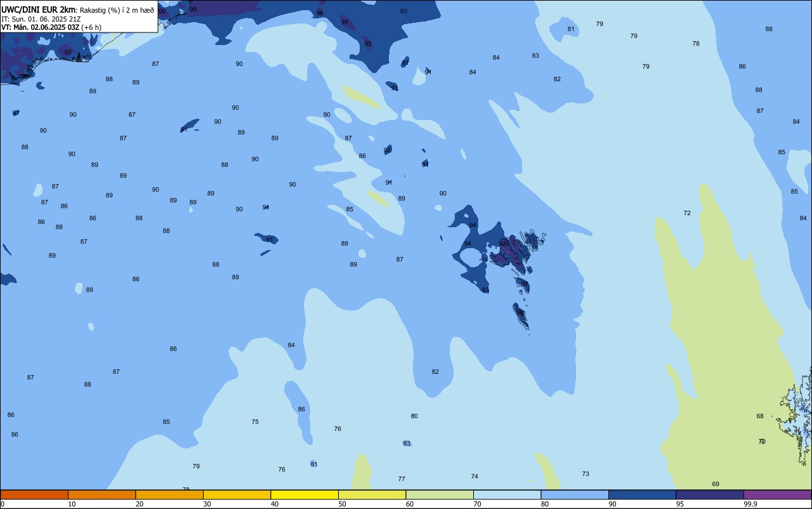The height and width of the screenshot is (509, 812).
Task: Click the humidity value 99 on the map
Action: [193, 10]
